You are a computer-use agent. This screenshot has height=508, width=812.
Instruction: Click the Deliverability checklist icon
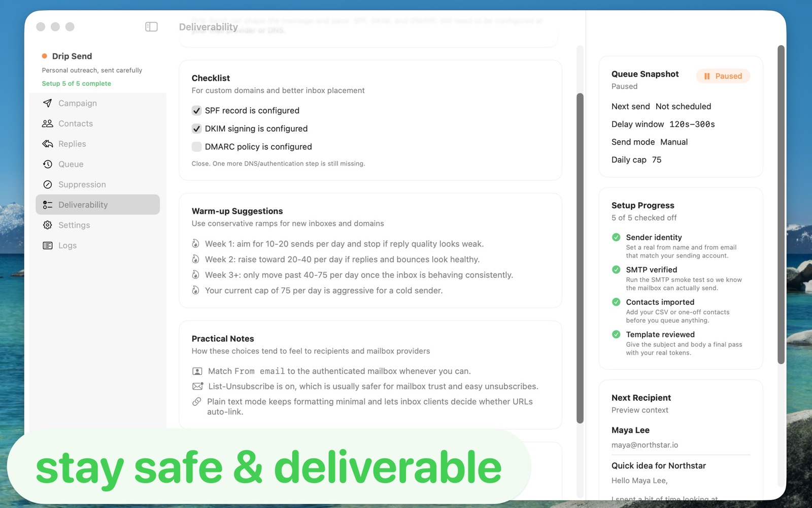click(x=47, y=205)
